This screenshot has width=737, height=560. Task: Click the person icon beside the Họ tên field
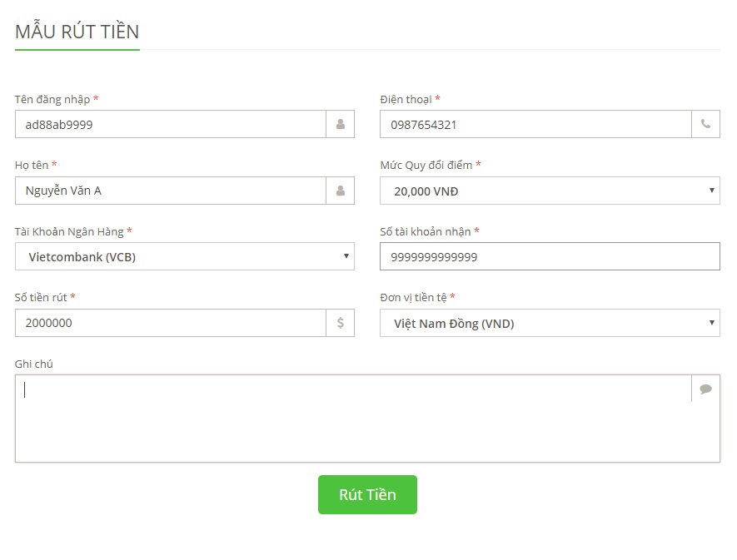click(x=340, y=191)
